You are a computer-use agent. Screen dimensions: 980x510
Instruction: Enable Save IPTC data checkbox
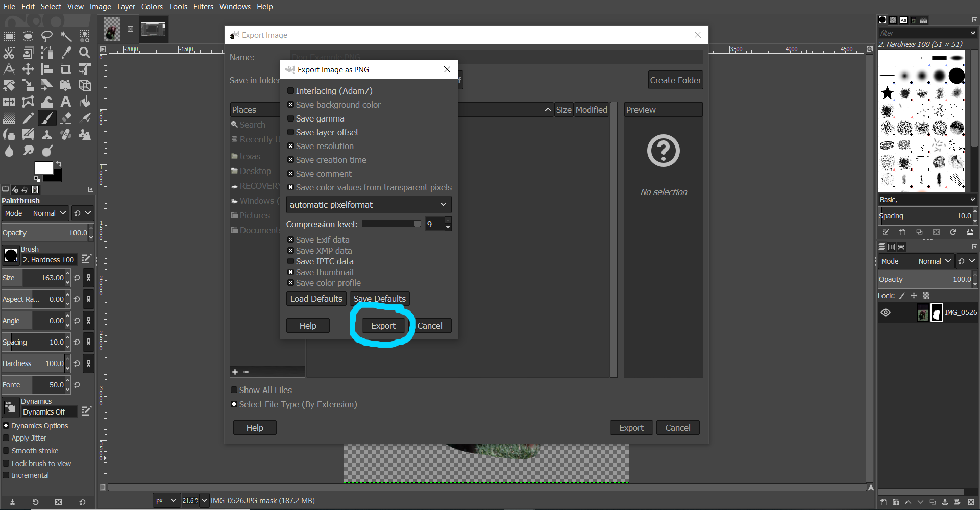pyautogui.click(x=290, y=261)
